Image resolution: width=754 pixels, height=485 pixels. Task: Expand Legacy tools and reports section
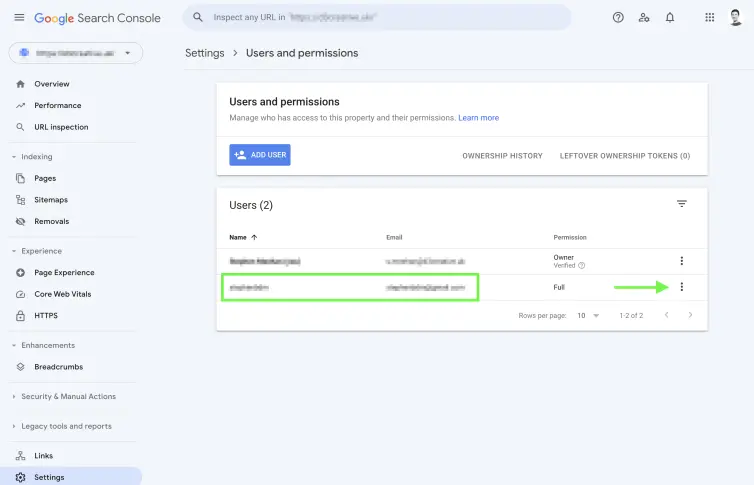point(66,426)
